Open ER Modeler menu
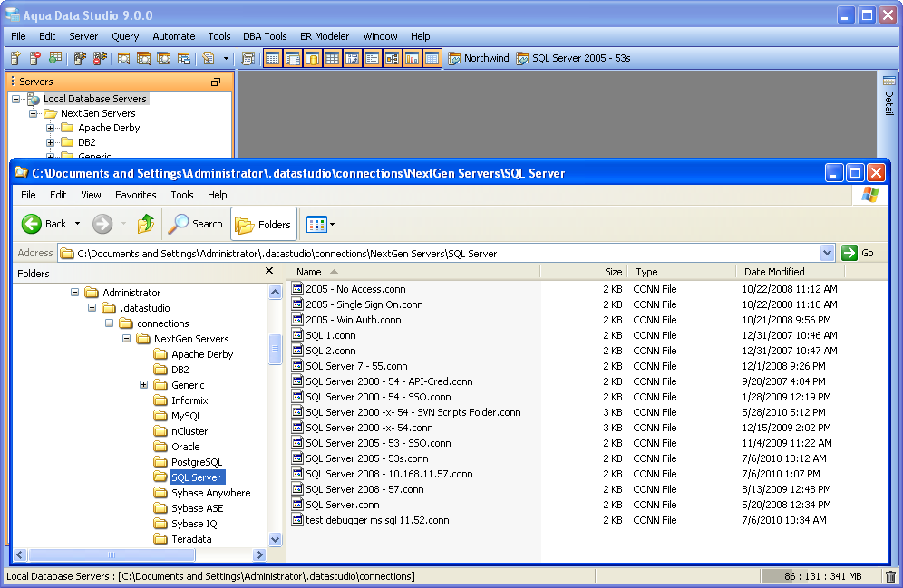903x588 pixels. pyautogui.click(x=325, y=36)
